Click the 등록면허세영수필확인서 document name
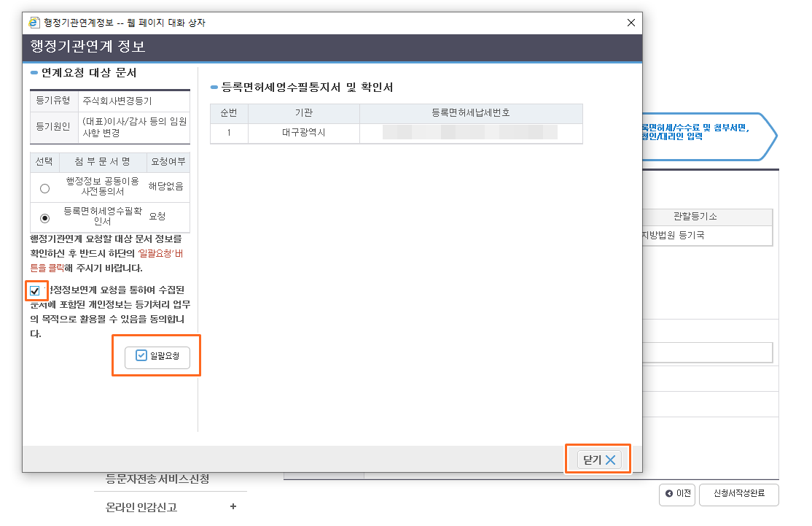This screenshot has height=526, width=812. (x=103, y=216)
